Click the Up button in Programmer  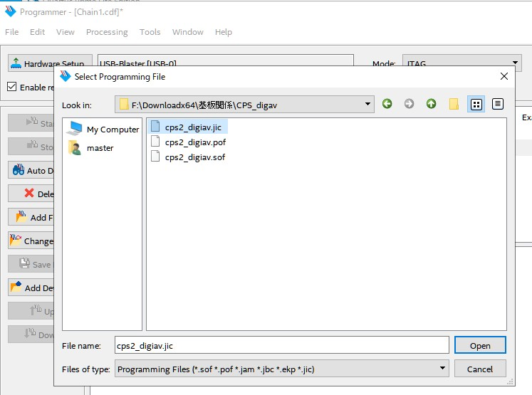[x=31, y=311]
